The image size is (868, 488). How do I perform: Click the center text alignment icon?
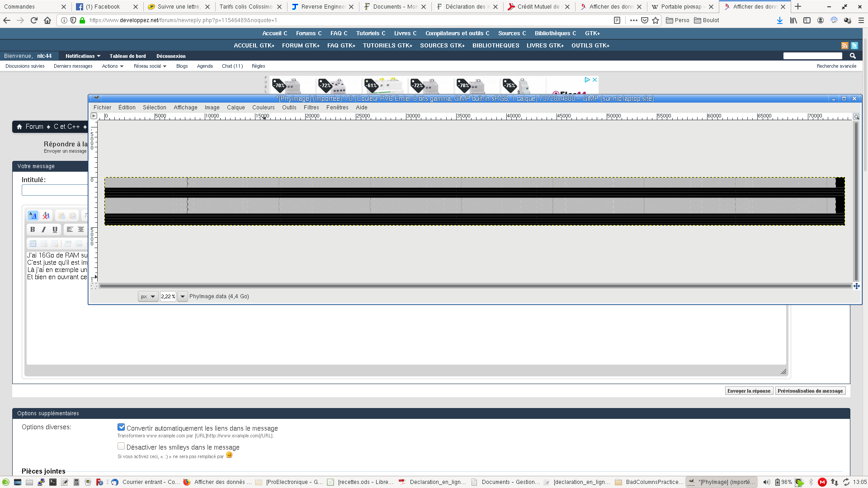[x=81, y=230]
